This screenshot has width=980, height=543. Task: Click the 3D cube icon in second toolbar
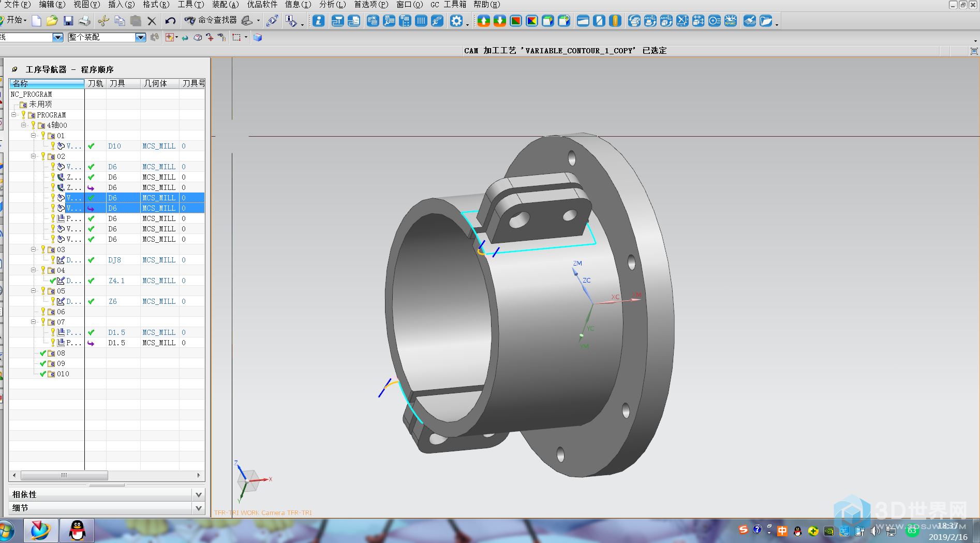click(x=258, y=37)
